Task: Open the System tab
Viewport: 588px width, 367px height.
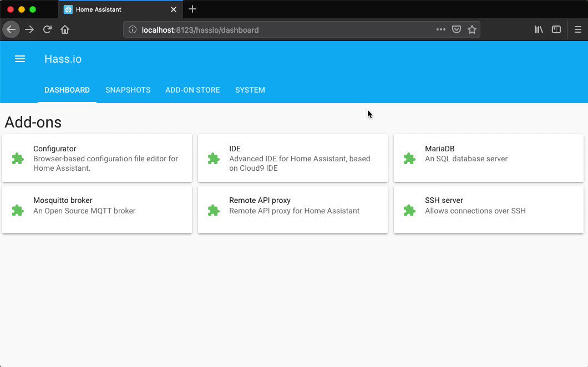Action: point(250,90)
